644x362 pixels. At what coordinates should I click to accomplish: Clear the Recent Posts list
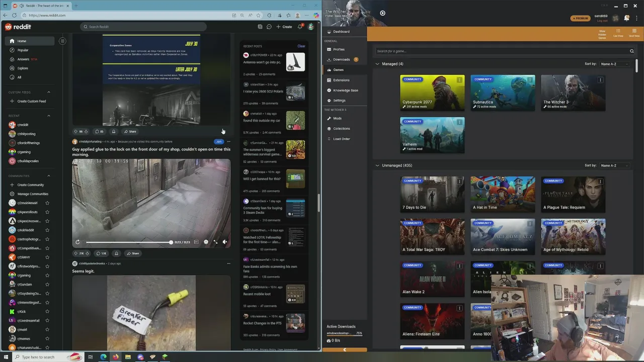[x=301, y=46]
